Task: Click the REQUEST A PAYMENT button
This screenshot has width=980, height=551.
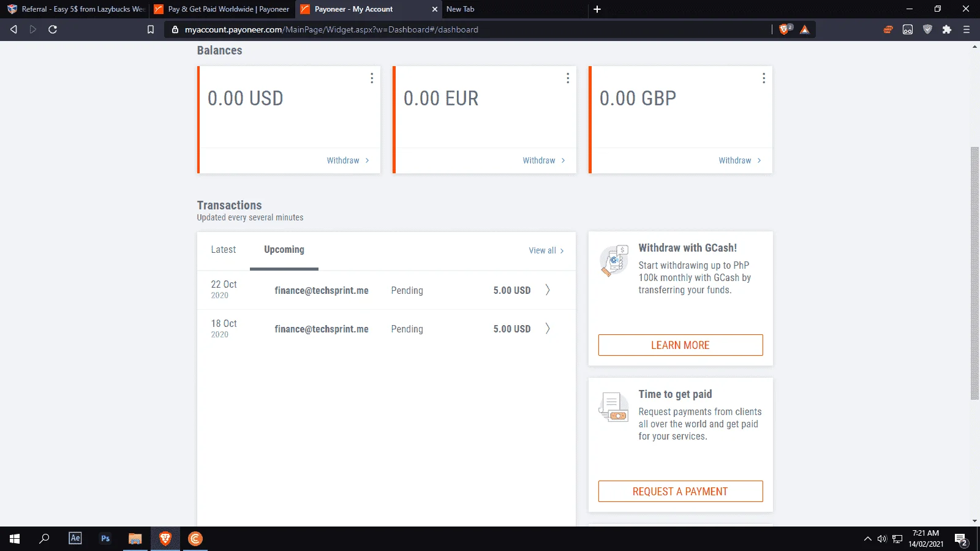Action: [680, 492]
